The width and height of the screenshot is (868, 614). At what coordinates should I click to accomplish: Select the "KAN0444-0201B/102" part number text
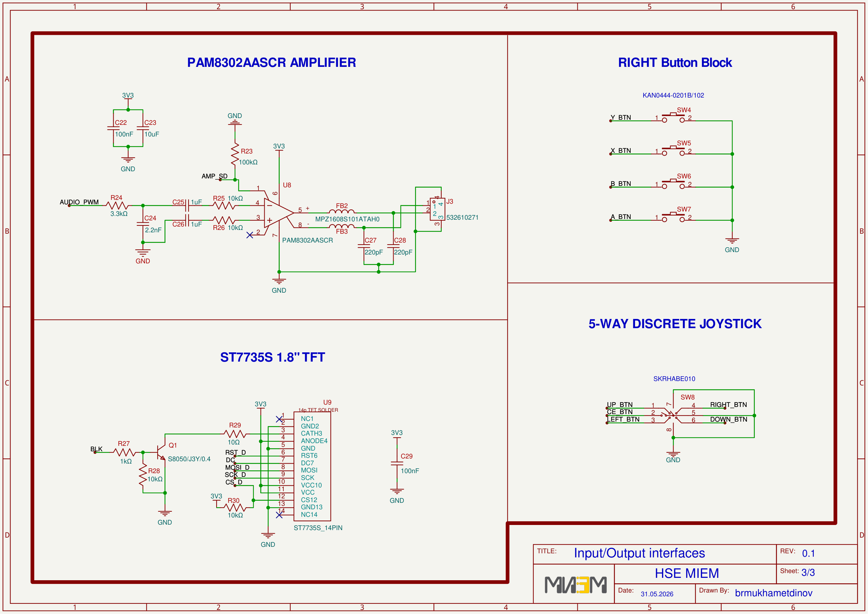click(x=673, y=96)
